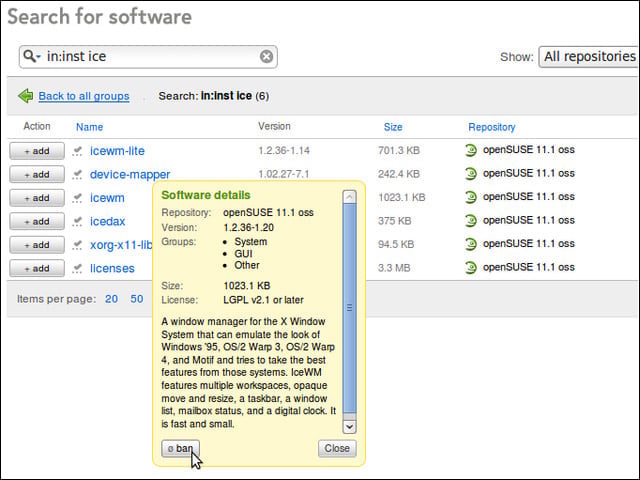640x480 pixels.
Task: Select the GUI group in details
Action: pyautogui.click(x=243, y=254)
